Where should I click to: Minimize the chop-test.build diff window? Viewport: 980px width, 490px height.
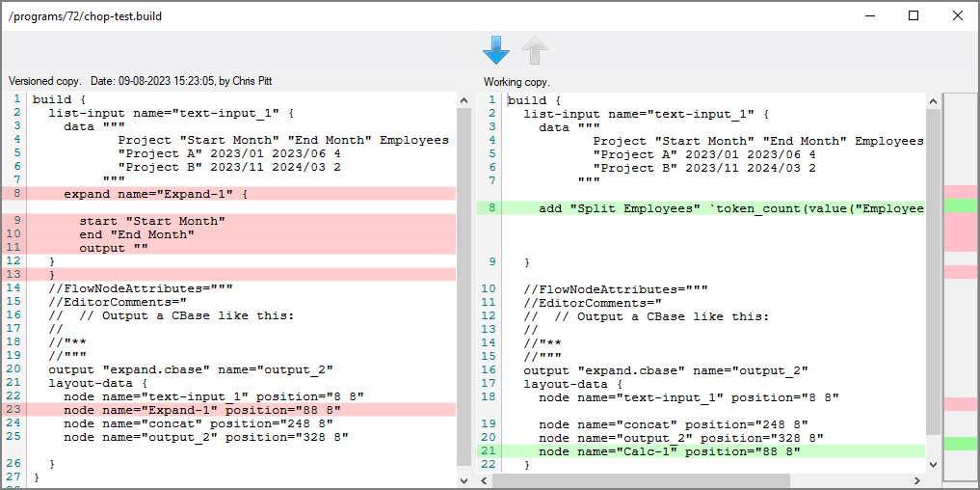click(869, 15)
